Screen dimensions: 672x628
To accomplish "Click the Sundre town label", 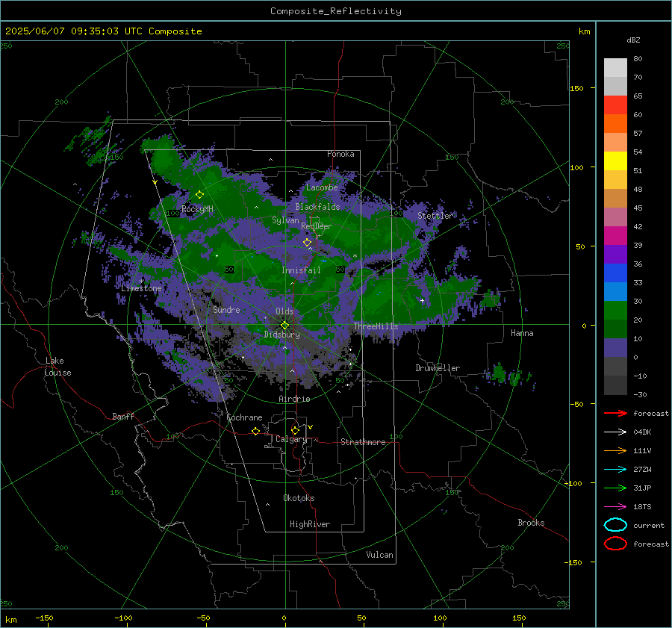I will (226, 309).
